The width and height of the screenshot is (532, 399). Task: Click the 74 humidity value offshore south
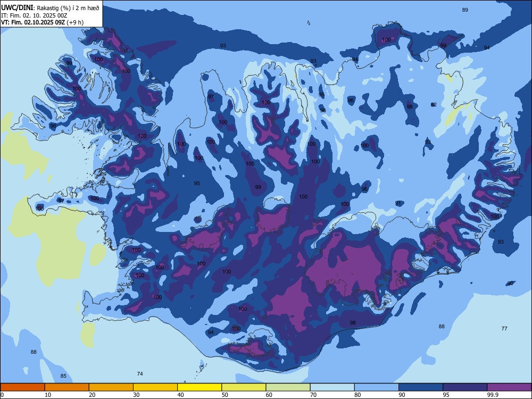140,373
